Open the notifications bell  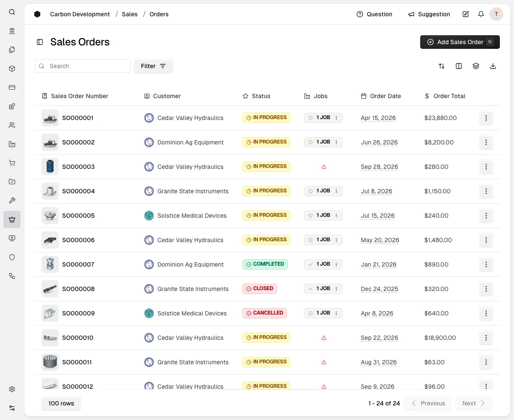click(481, 14)
